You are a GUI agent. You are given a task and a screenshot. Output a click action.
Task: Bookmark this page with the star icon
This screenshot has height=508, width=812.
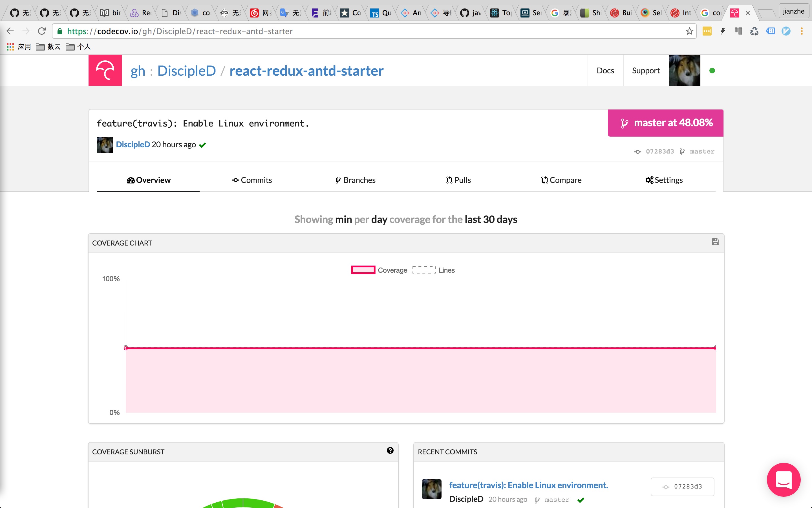coord(689,31)
